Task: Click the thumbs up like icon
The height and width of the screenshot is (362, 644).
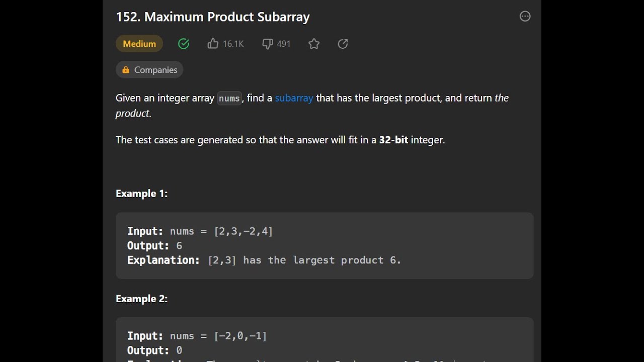Action: [213, 44]
